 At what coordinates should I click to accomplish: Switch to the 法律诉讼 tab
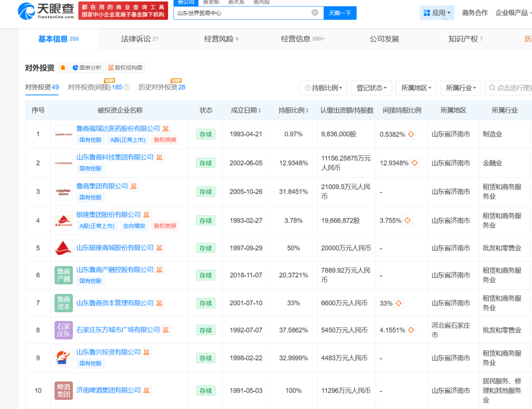pyautogui.click(x=139, y=39)
